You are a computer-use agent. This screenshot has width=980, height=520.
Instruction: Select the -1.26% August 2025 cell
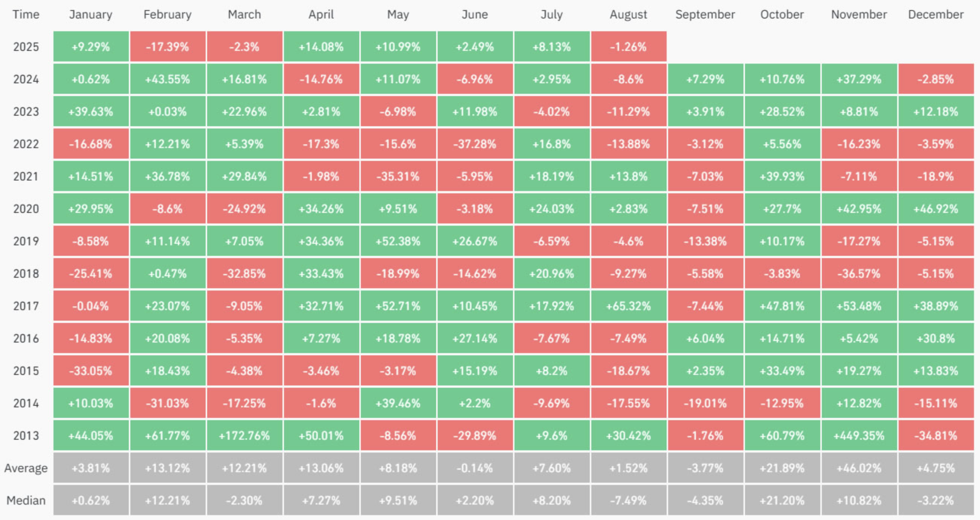coord(629,47)
